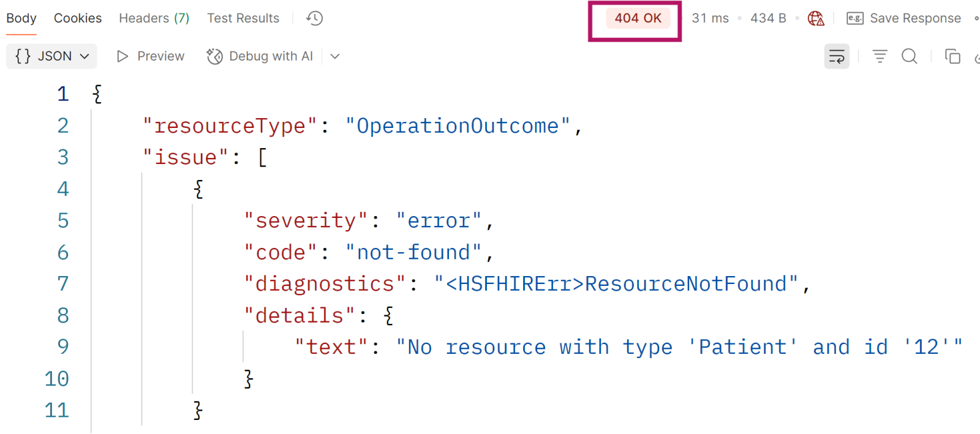Switch to the Body tab
This screenshot has width=980, height=434.
click(x=21, y=18)
